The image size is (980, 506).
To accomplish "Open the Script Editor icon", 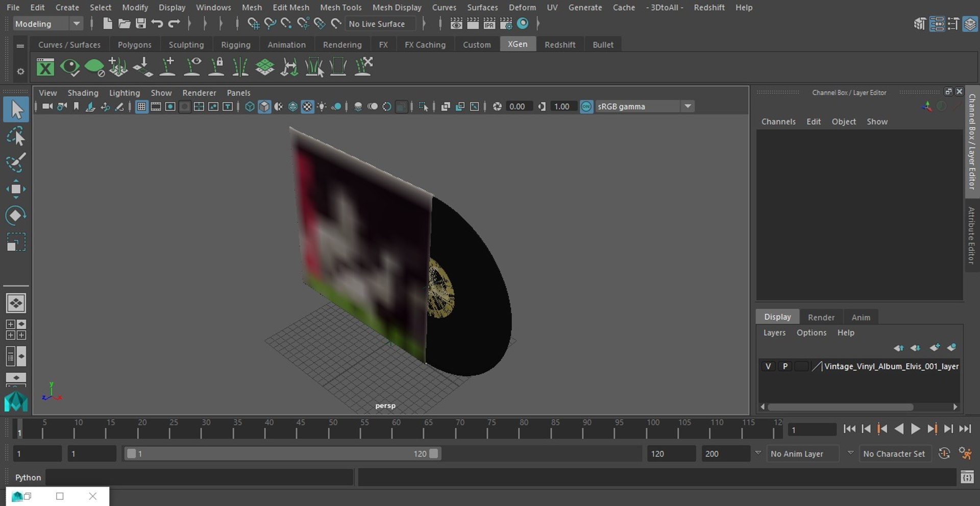I will coord(967,477).
